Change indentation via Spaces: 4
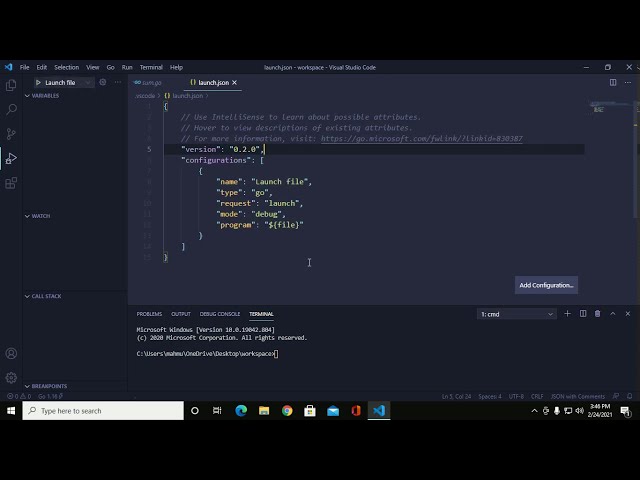The image size is (640, 480). 489,396
